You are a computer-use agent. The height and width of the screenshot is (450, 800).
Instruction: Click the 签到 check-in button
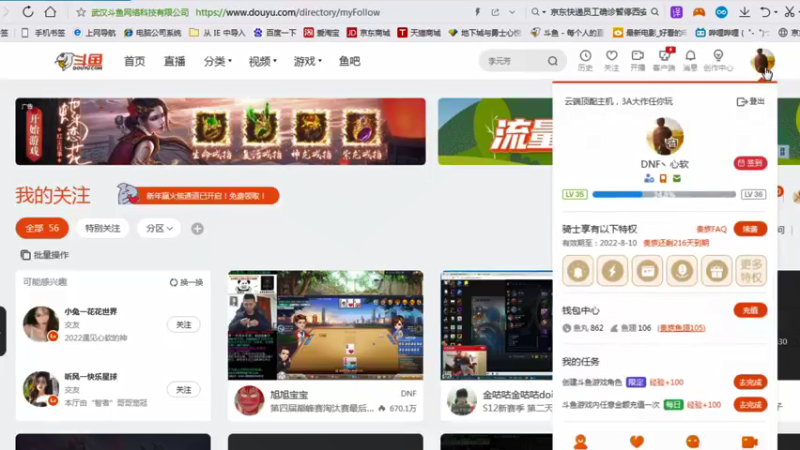click(x=751, y=163)
